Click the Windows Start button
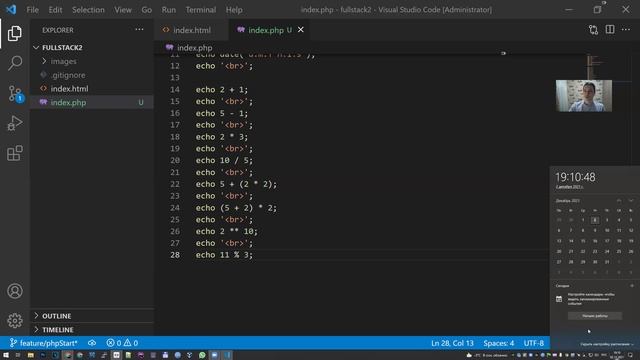Screen dimensions: 640x360 coord(6,355)
